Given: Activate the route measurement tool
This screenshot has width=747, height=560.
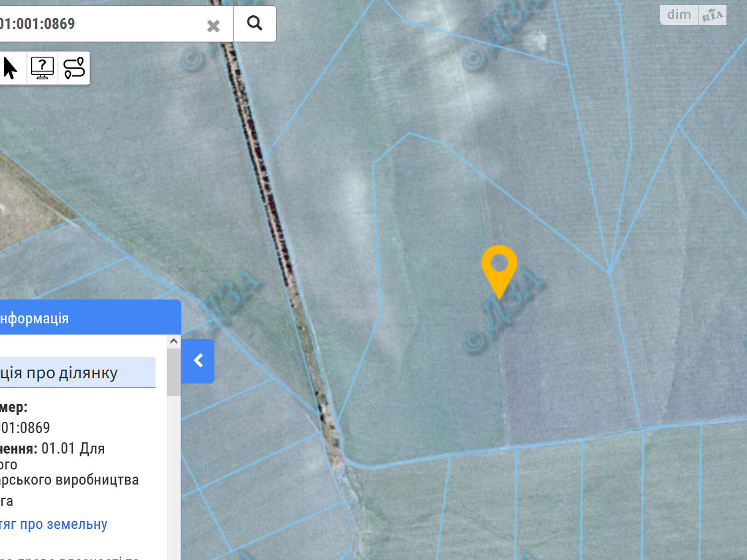Looking at the screenshot, I should (74, 68).
